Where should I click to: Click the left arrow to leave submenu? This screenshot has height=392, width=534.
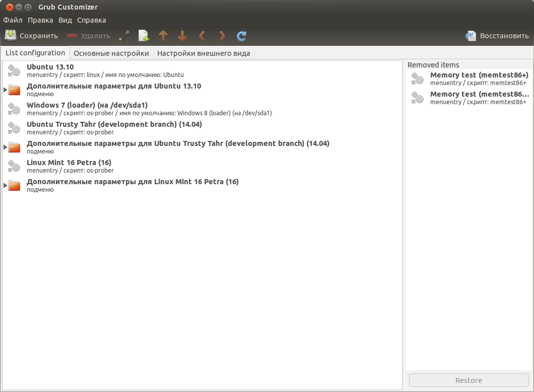[202, 35]
